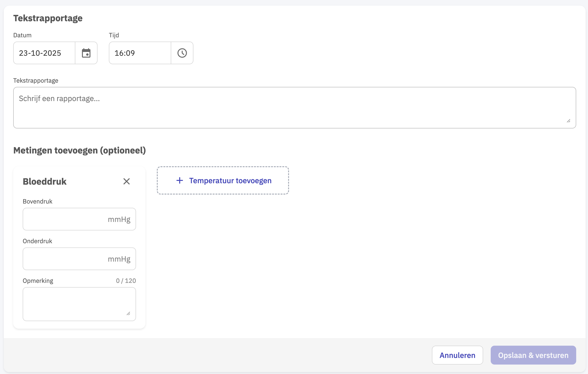Click the Annuleren button

coord(457,355)
